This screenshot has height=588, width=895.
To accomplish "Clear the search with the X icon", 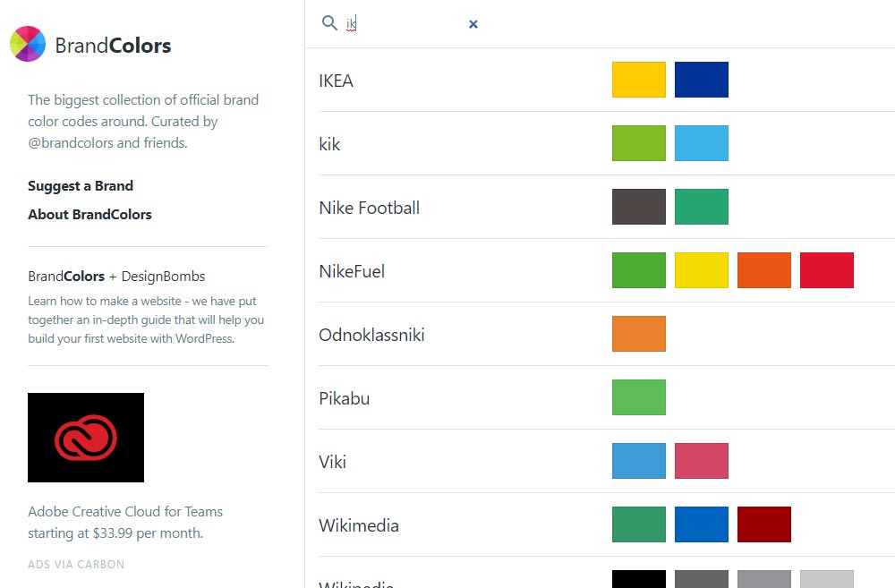I will [473, 24].
